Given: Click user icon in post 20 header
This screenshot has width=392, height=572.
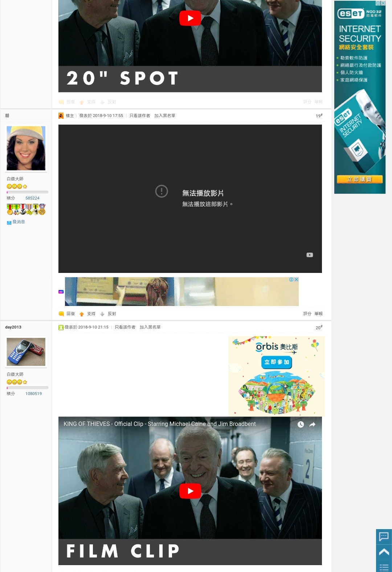Looking at the screenshot, I should pos(61,327).
